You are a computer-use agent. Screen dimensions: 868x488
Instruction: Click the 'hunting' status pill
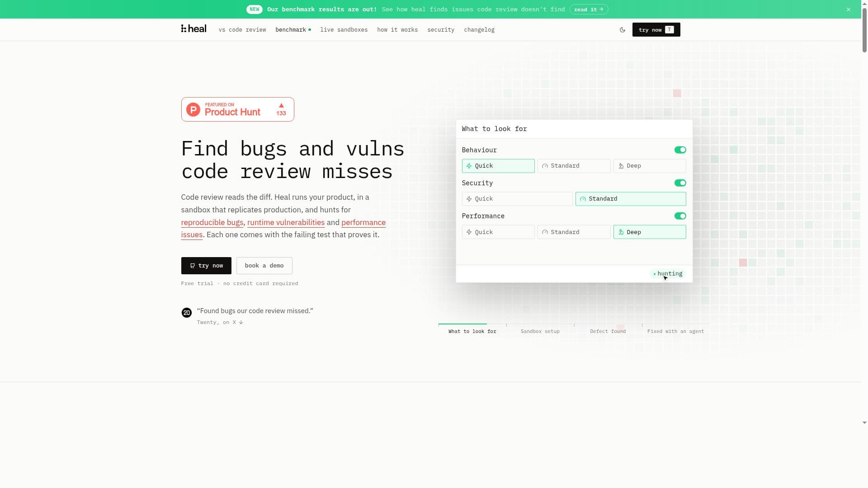pos(668,274)
